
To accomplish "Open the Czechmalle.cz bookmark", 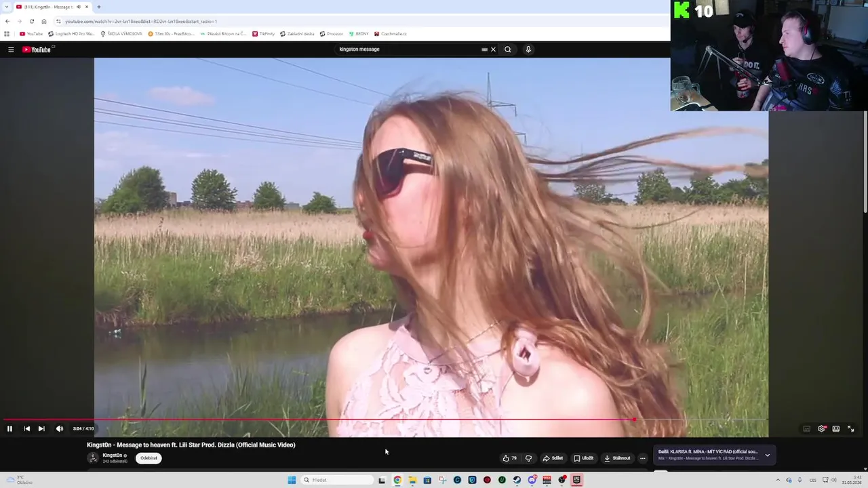I will tap(391, 33).
